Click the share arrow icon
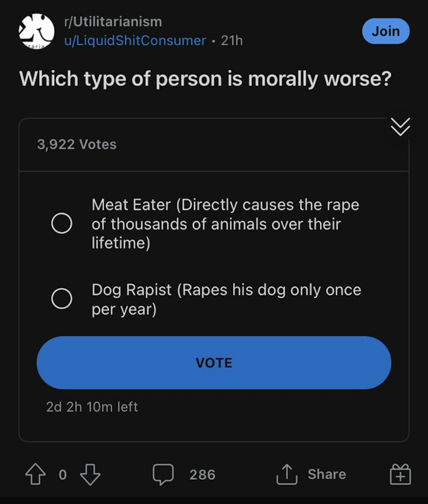The image size is (428, 504). point(287,474)
